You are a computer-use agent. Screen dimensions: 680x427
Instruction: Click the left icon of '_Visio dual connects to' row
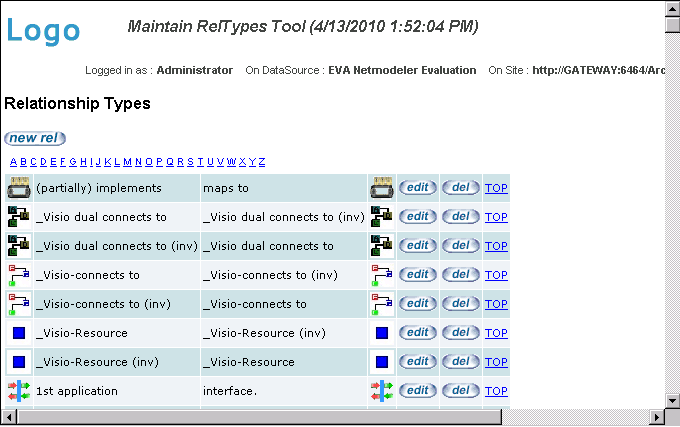coord(18,217)
